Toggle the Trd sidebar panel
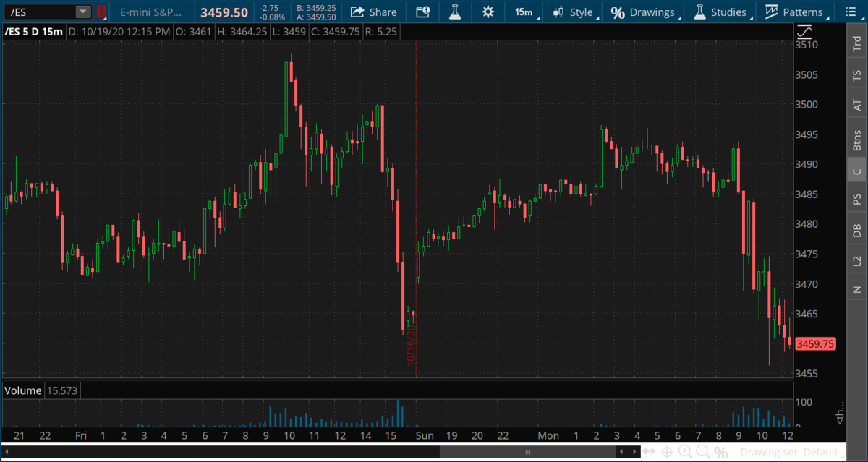This screenshot has height=462, width=868. 856,45
